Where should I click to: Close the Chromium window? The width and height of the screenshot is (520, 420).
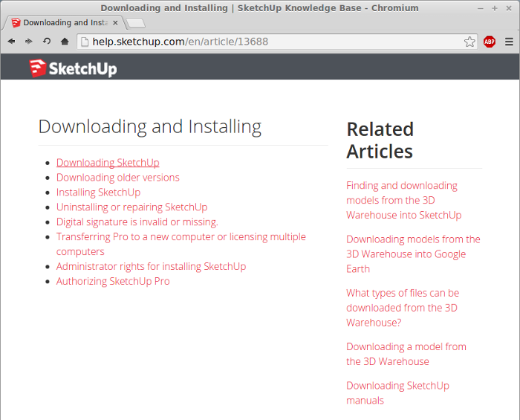(509, 8)
